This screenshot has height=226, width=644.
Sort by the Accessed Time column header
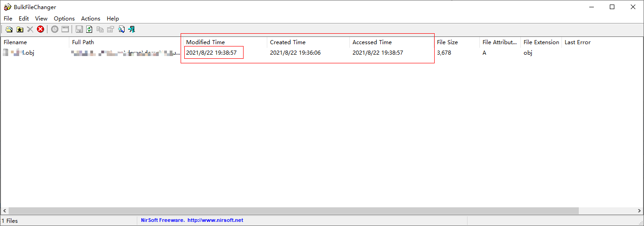pos(392,42)
